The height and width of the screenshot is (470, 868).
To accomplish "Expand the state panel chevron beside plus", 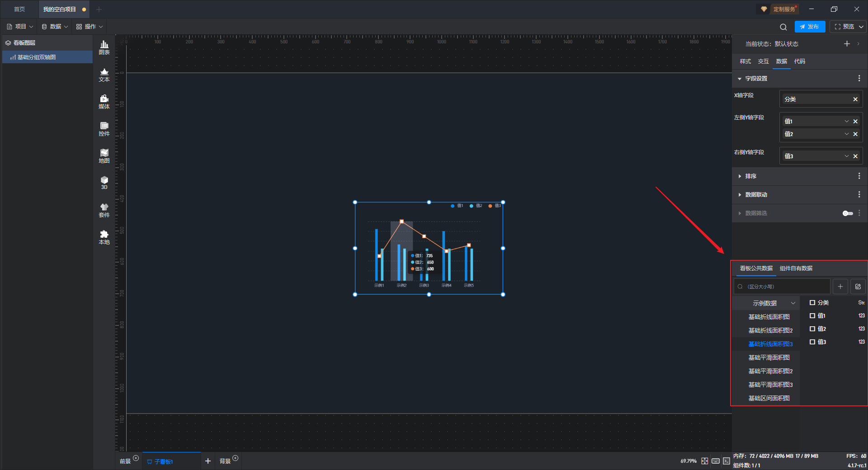I will click(x=858, y=44).
